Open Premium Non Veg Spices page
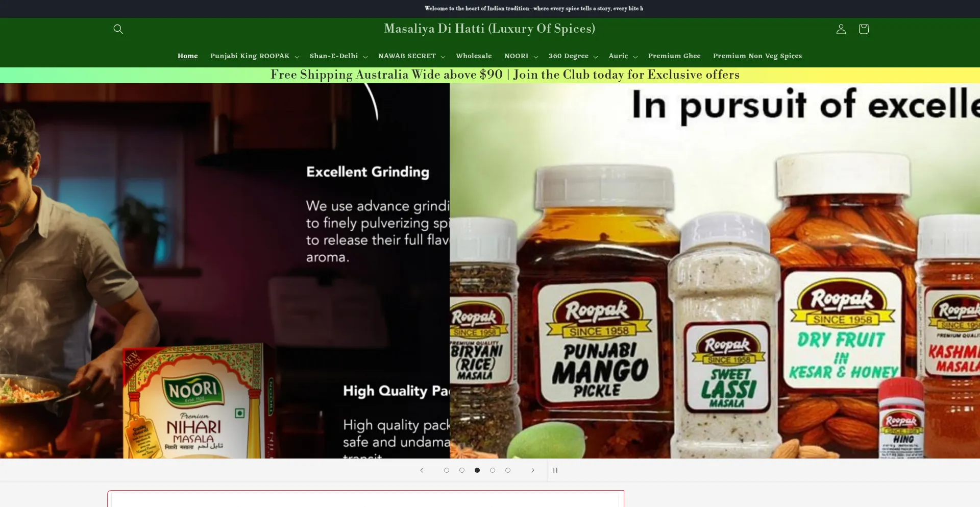980x507 pixels. (x=757, y=56)
